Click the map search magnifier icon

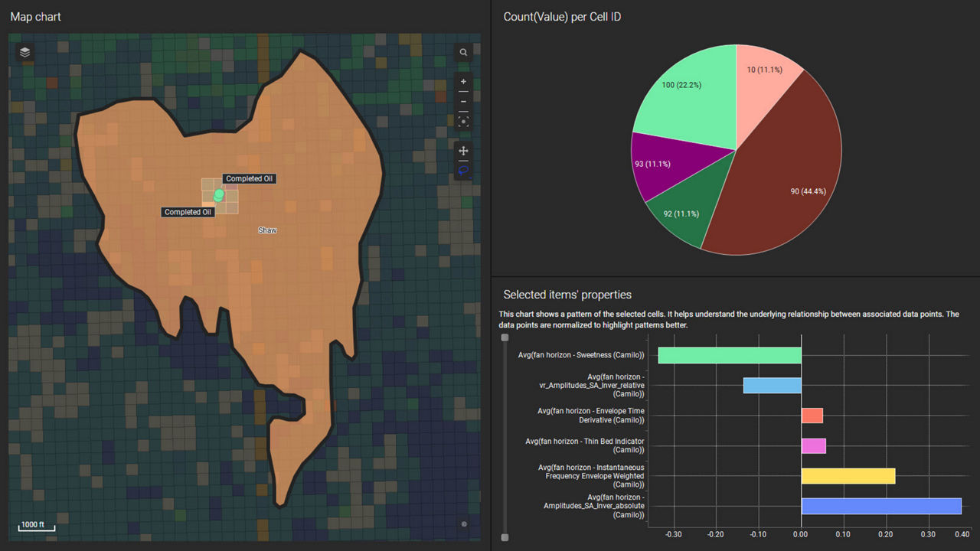click(463, 53)
